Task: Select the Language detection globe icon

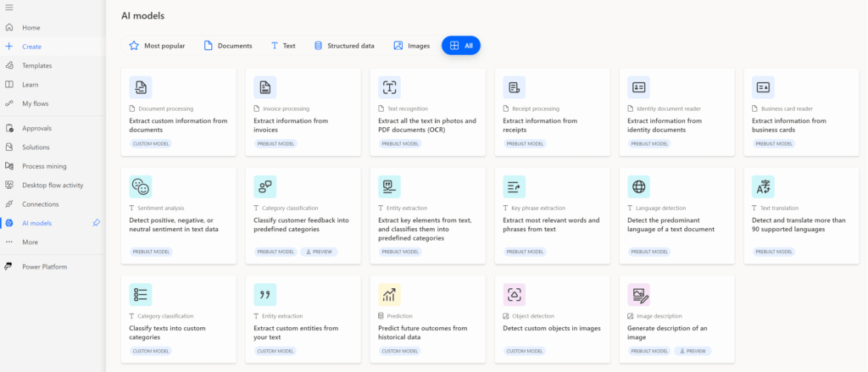Action: coord(639,187)
